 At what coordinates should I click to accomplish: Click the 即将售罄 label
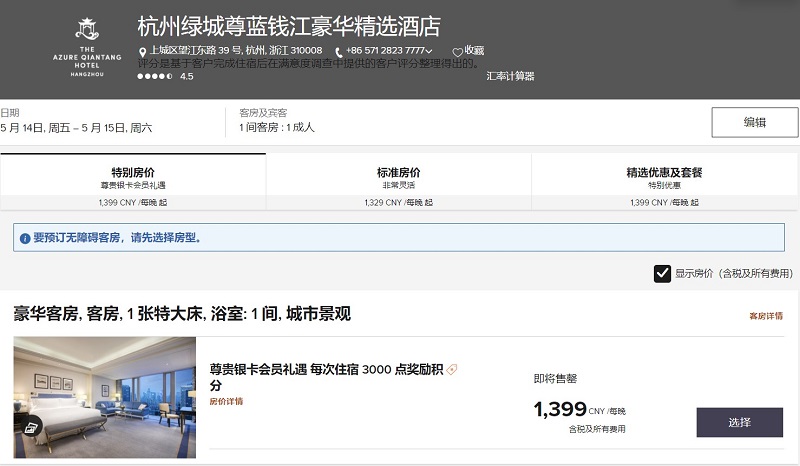pos(555,378)
